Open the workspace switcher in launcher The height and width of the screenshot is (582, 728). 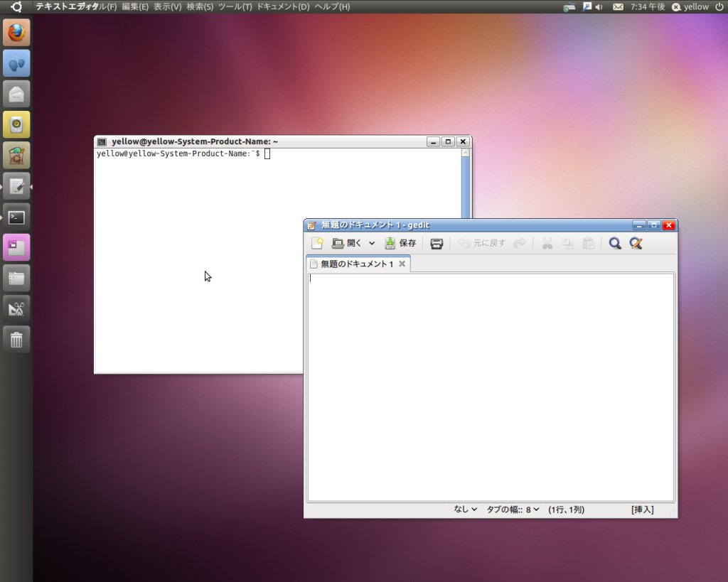[x=16, y=247]
